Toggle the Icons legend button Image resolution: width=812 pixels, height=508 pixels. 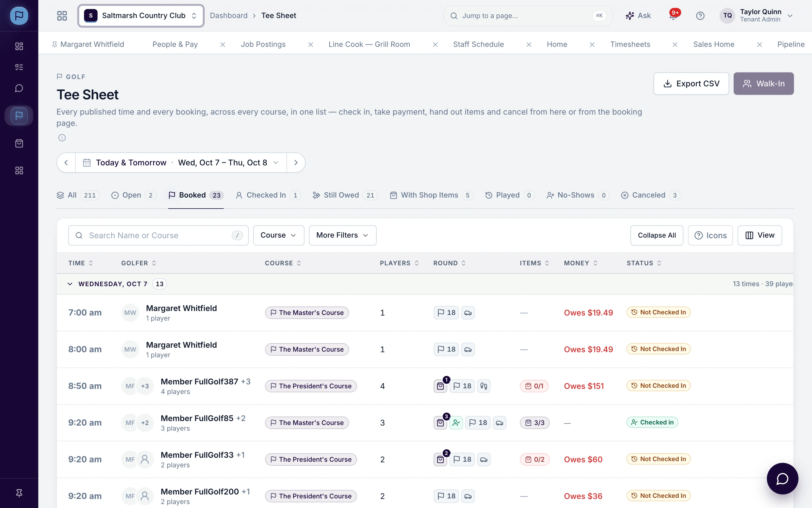click(710, 235)
